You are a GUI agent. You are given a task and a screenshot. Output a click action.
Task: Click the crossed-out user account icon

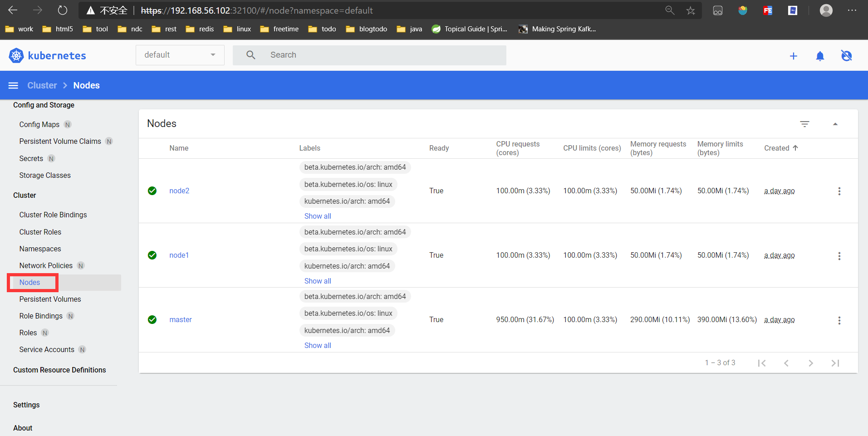(x=847, y=56)
